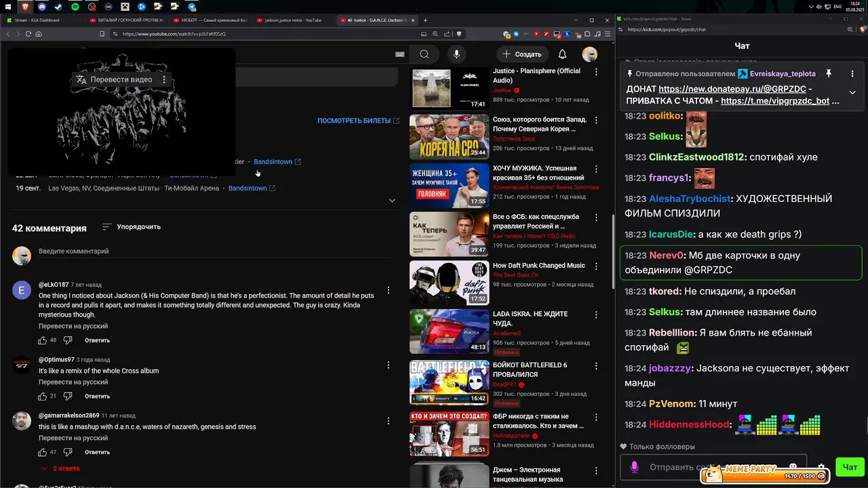The width and height of the screenshot is (868, 488).
Task: Open Упорядочить comment sort dropdown
Action: [x=132, y=226]
